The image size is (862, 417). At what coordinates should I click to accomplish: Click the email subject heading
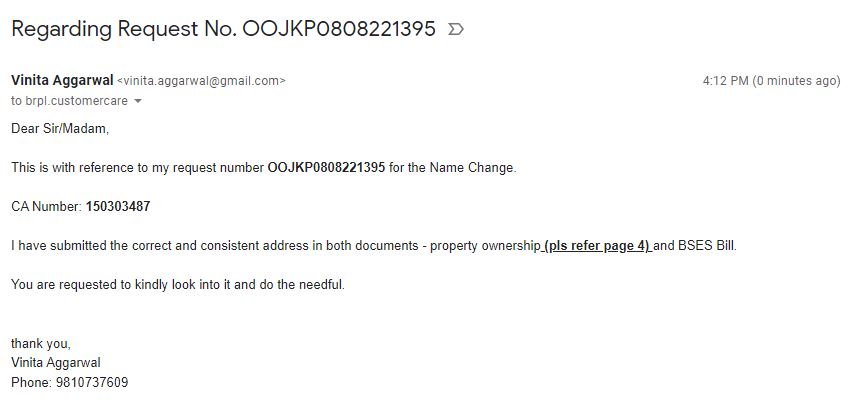pyautogui.click(x=223, y=29)
